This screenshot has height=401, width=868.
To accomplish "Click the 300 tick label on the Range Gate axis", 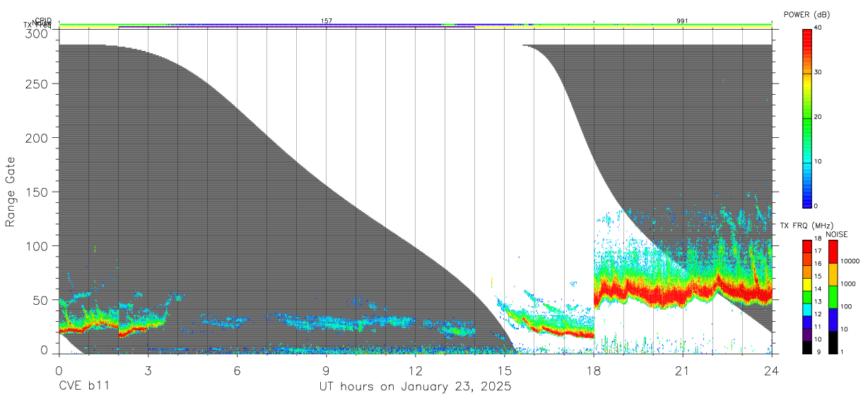I will point(37,33).
